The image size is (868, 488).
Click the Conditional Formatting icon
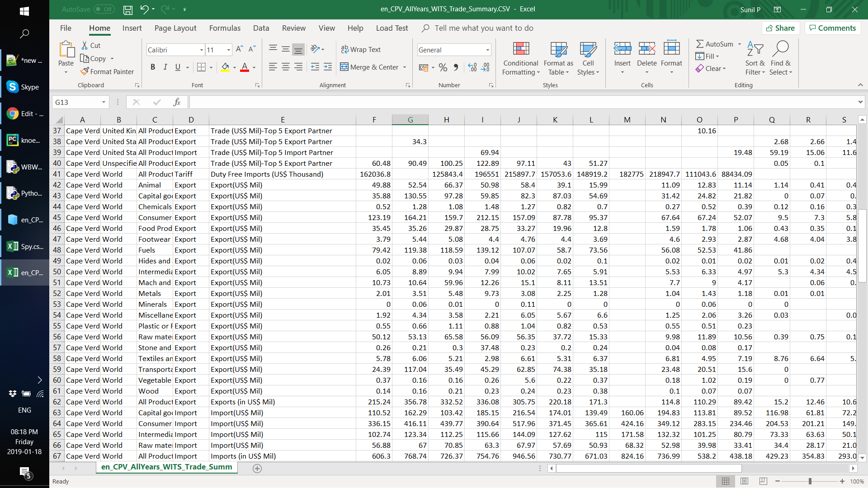click(x=521, y=49)
